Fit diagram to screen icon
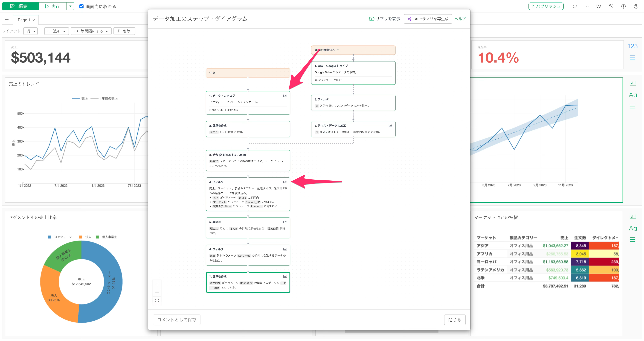Screen dimensions: 644x341 click(x=157, y=300)
